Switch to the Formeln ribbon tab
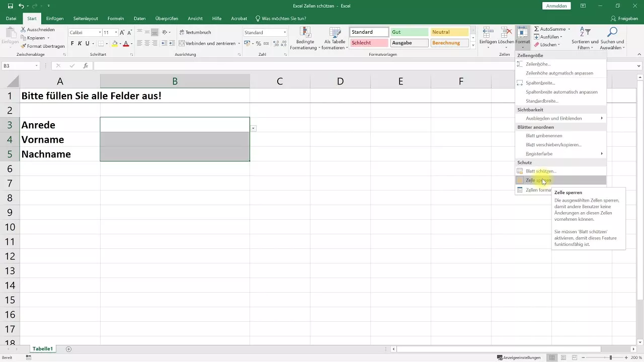Viewport: 644px width, 362px height. (116, 18)
